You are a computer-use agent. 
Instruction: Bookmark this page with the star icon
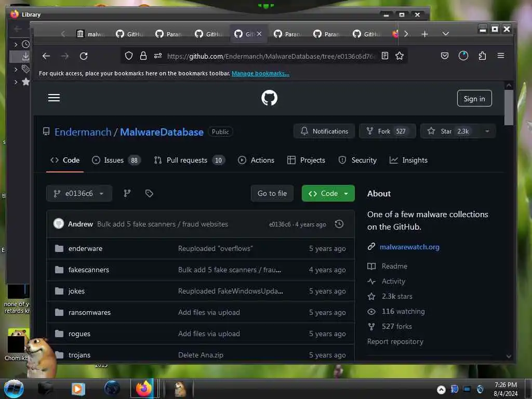400,56
